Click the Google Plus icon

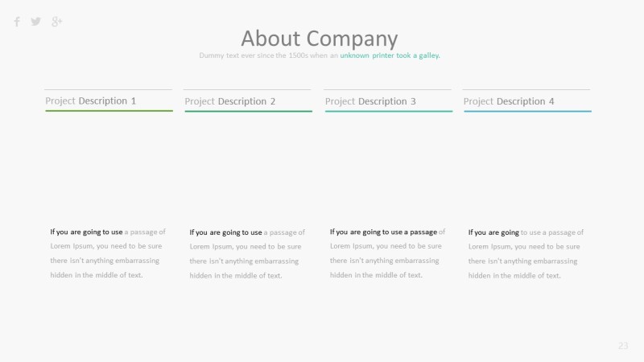click(56, 22)
